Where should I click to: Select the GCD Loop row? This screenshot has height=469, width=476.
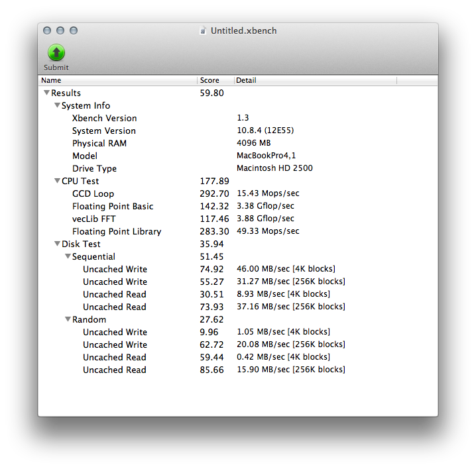pyautogui.click(x=238, y=193)
